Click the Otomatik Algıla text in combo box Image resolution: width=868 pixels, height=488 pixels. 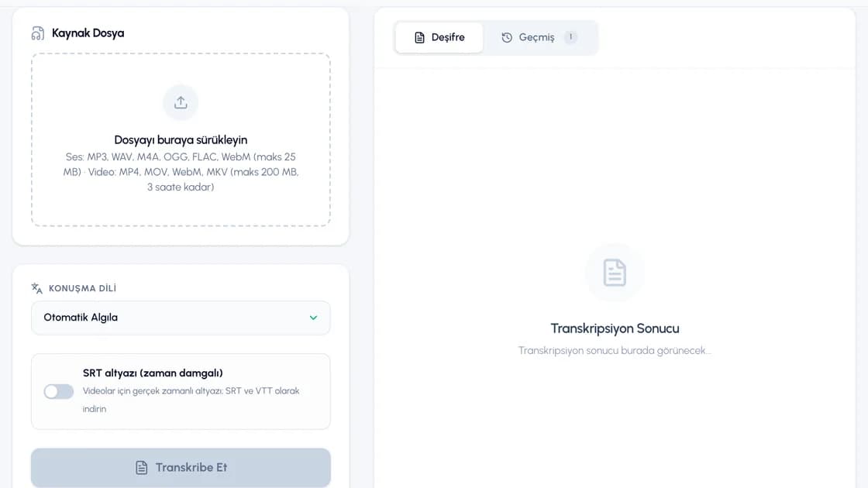tap(81, 318)
